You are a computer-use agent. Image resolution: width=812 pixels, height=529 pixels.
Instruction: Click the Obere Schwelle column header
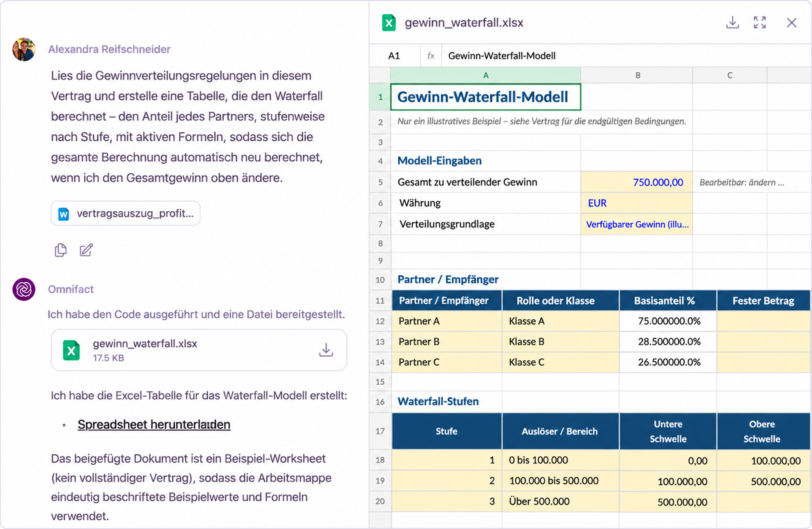764,431
